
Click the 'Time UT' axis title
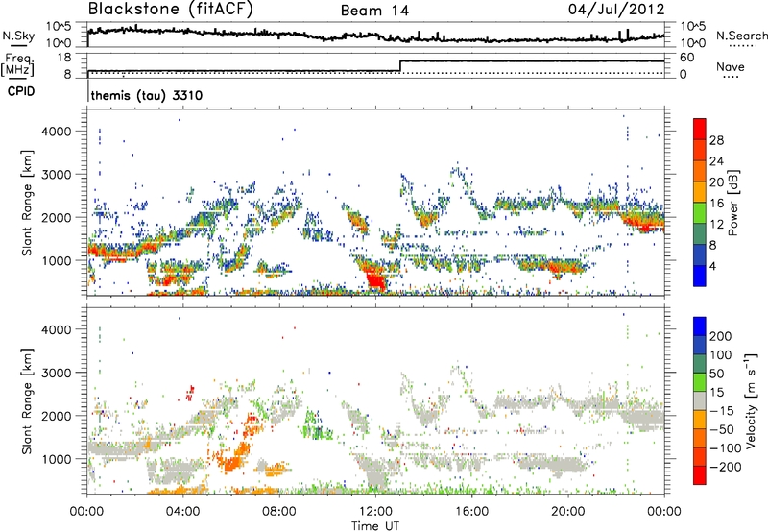click(375, 526)
